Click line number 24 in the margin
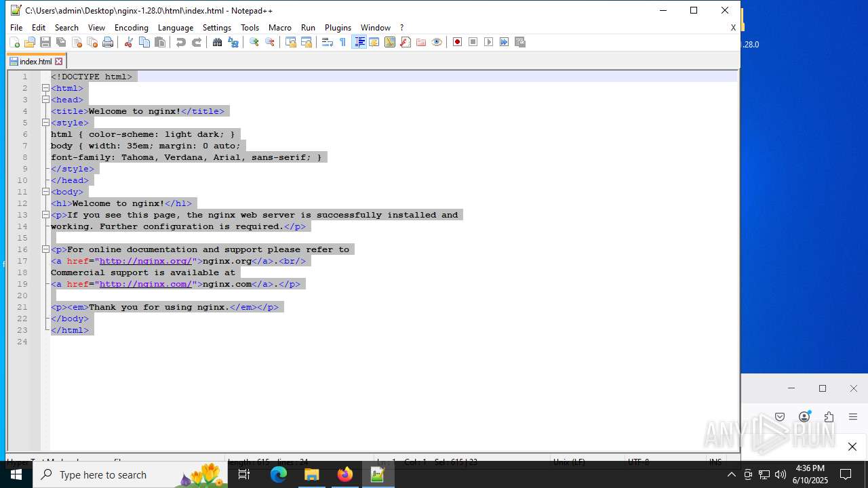 point(22,342)
